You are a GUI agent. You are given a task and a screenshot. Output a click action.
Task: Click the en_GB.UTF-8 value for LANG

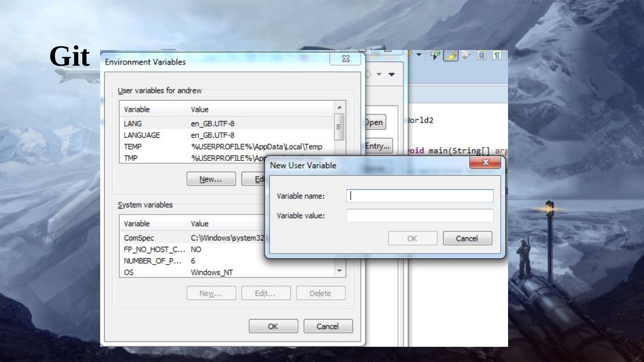pyautogui.click(x=213, y=124)
